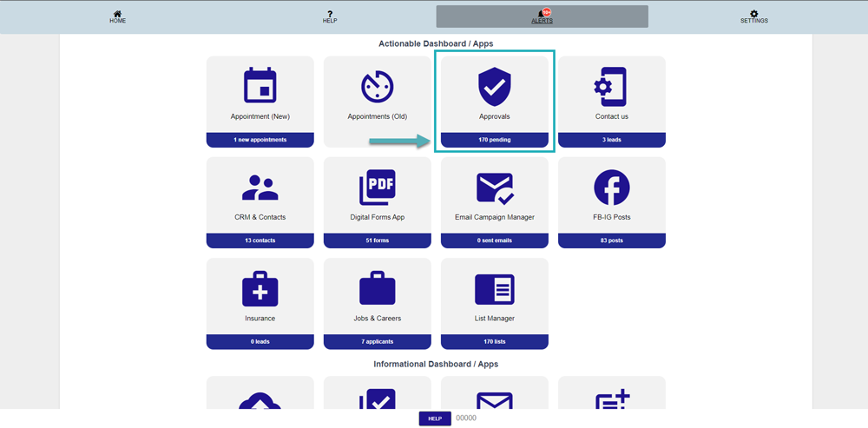Open the List Manager icon

point(494,289)
